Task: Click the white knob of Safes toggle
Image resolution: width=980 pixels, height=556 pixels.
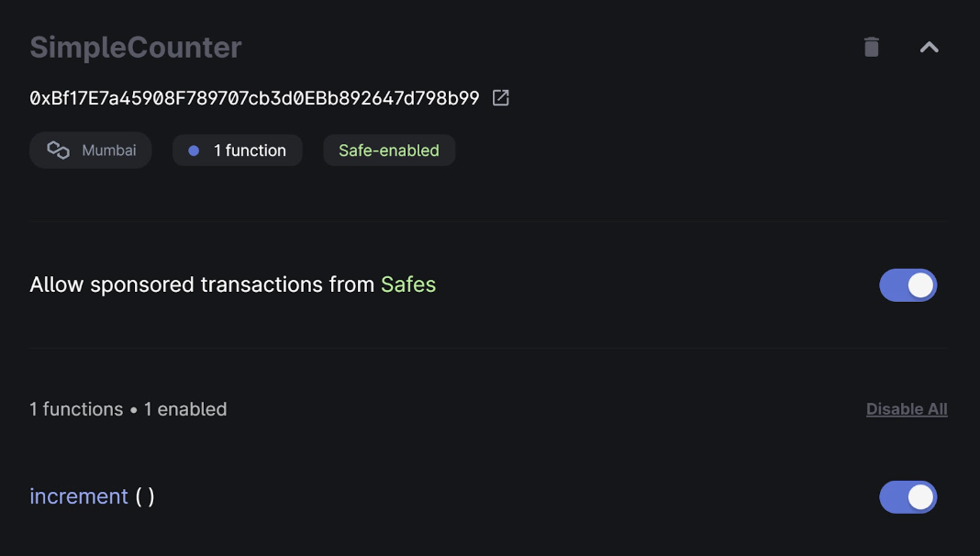Action: point(920,285)
